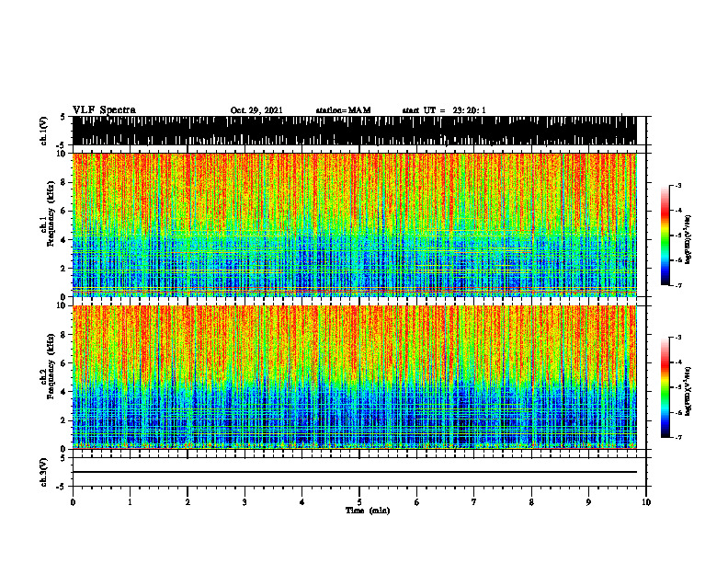Screen dimensions: 728x563
Task: Click the "-7" tick on ch.2 colorbar
Action: coord(678,438)
